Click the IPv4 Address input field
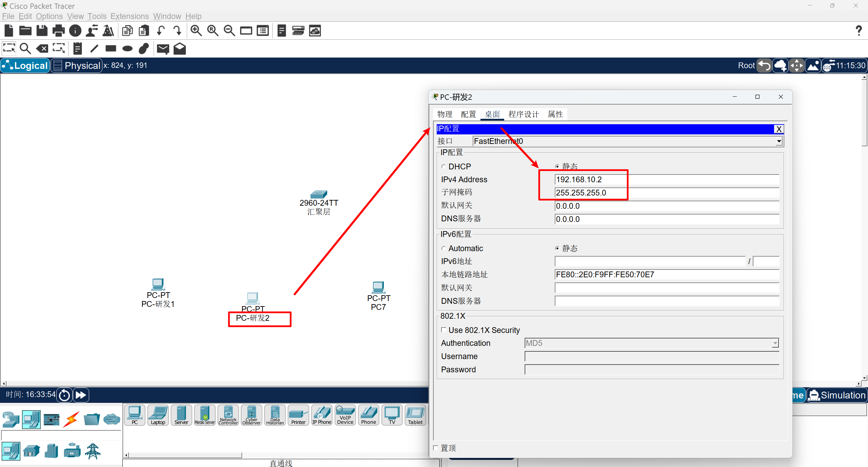The height and width of the screenshot is (467, 868). (x=667, y=180)
